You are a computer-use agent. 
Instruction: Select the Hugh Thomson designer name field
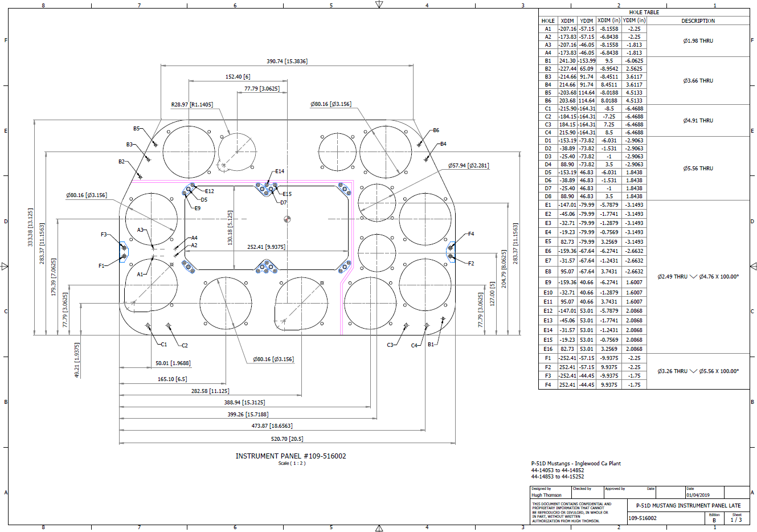click(x=546, y=495)
